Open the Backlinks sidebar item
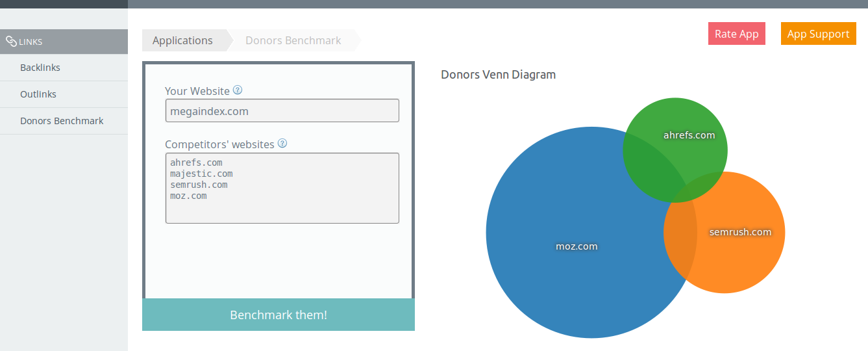The image size is (868, 351). (64, 68)
